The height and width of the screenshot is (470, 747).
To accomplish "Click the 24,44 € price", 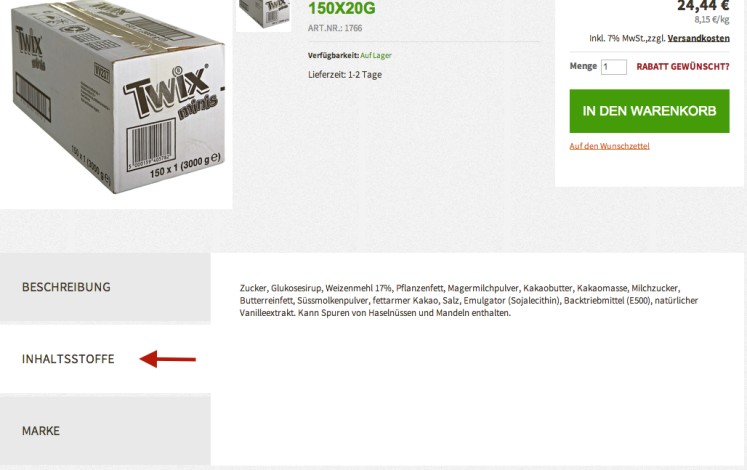I will [x=703, y=6].
